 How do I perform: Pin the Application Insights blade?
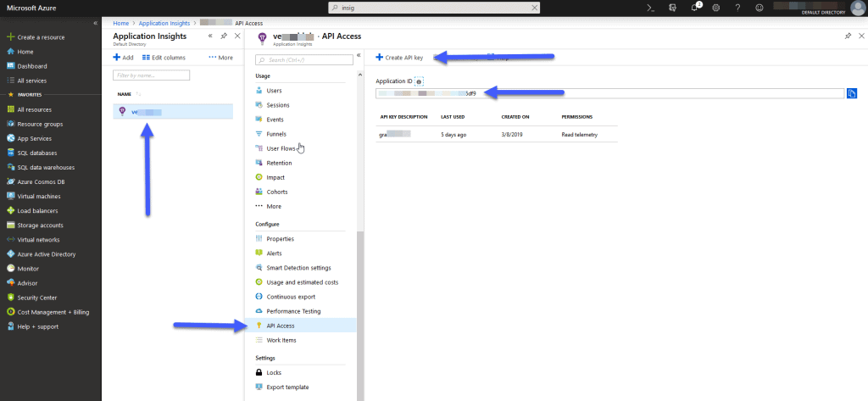pyautogui.click(x=224, y=36)
